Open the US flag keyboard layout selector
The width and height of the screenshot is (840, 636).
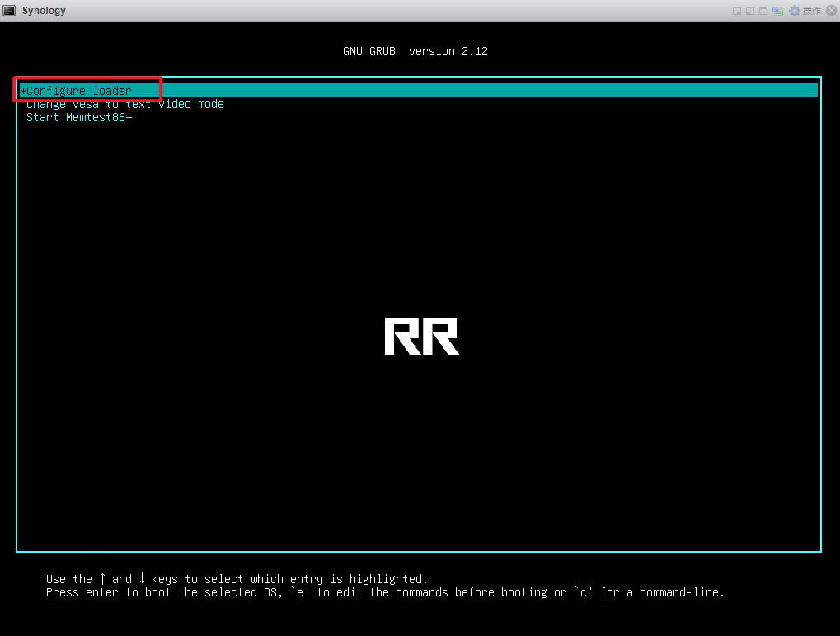coord(777,11)
